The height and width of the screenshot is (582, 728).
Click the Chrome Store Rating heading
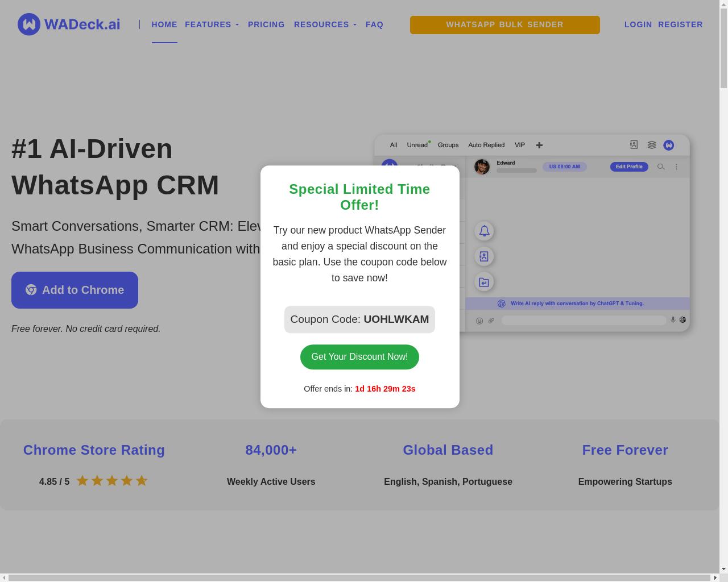pos(94,450)
